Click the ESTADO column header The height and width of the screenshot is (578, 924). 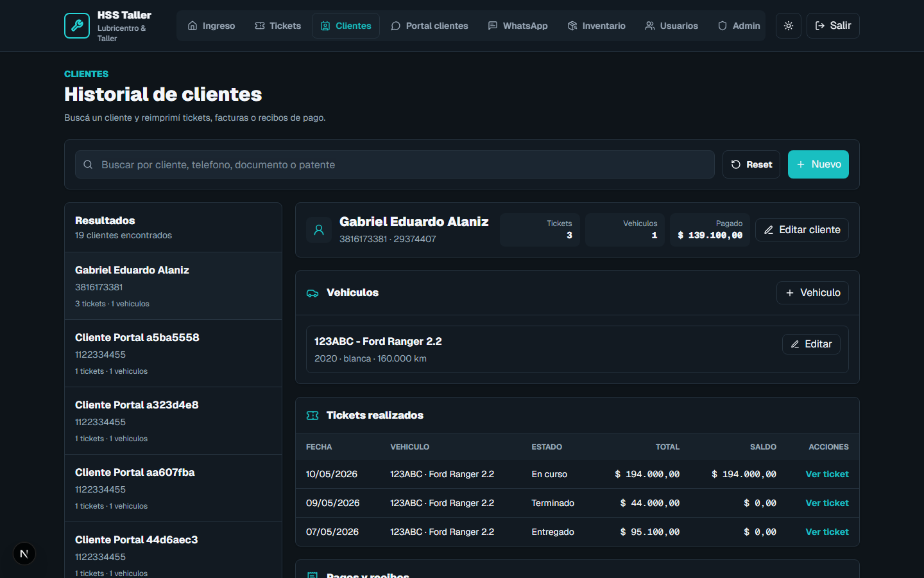point(547,447)
